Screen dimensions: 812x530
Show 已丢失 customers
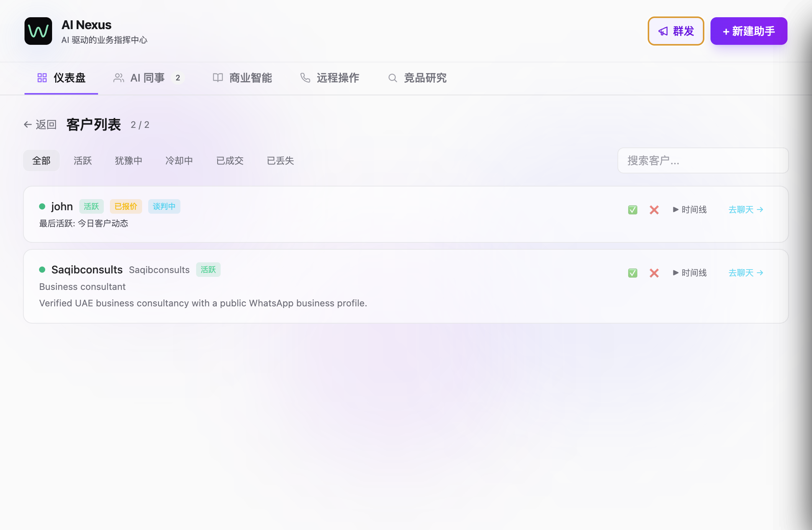pos(280,160)
